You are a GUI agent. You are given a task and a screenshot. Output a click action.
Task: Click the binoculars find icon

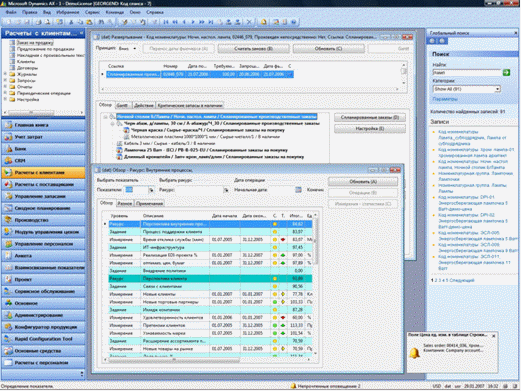pos(101,22)
